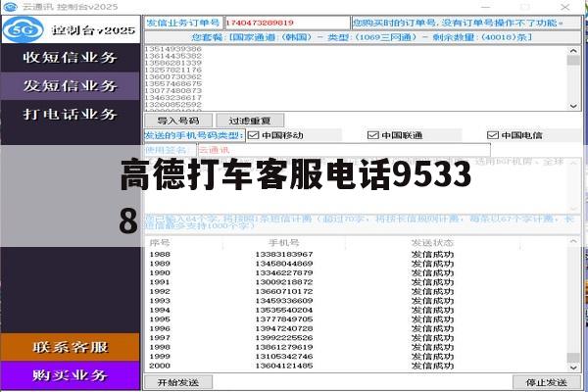
Task: Close the 云通讯 控制台 window
Action: 565,7
